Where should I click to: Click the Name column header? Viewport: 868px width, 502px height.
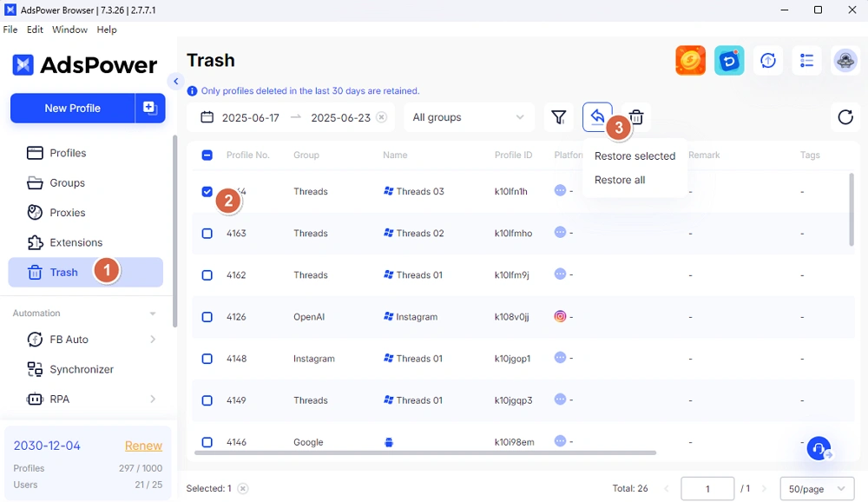(x=395, y=155)
